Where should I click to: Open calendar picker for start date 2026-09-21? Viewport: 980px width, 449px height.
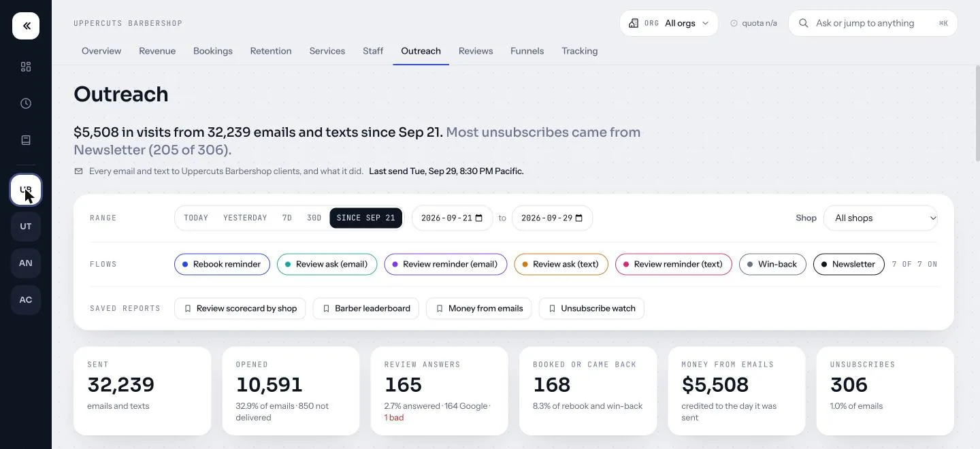coord(479,218)
